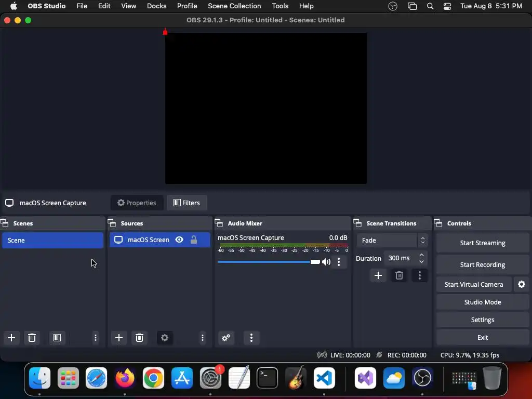Image resolution: width=532 pixels, height=399 pixels.
Task: Adjust macOS Screen Capture volume slider
Action: (x=269, y=262)
